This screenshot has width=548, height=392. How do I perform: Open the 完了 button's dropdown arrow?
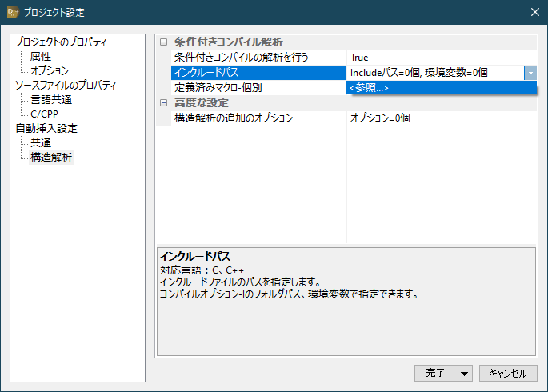coord(464,373)
